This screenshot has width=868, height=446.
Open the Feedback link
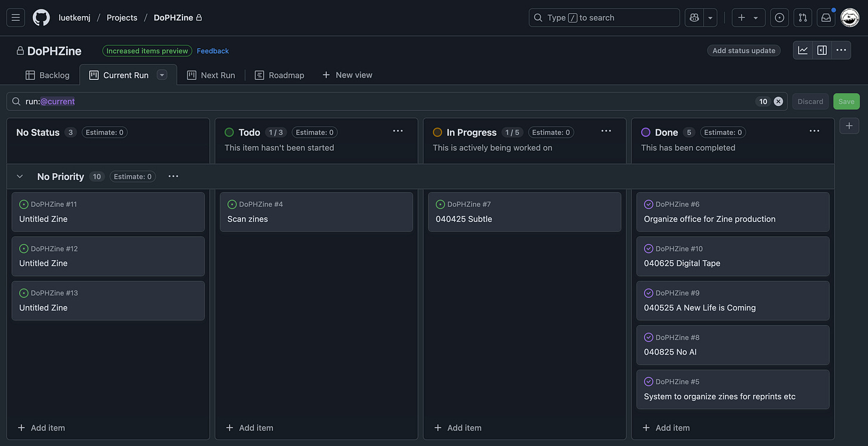[213, 51]
